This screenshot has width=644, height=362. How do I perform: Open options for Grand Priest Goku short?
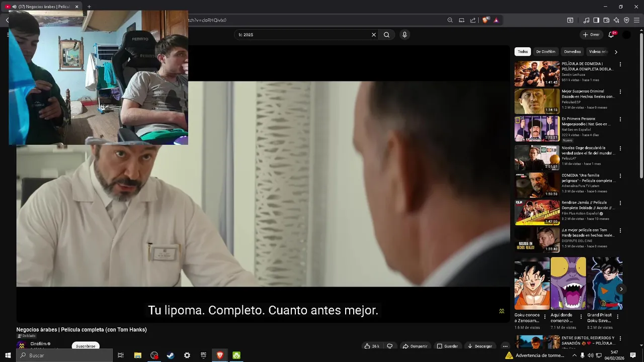618,317
